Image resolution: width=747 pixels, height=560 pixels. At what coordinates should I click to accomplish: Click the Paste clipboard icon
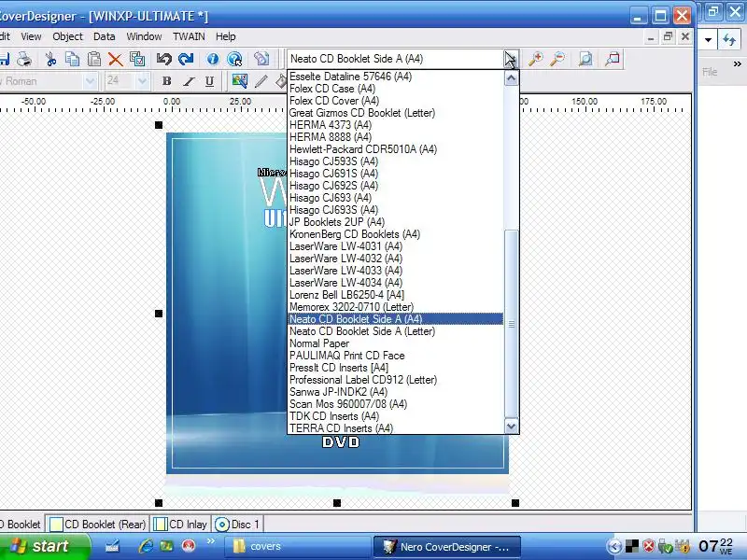point(94,59)
